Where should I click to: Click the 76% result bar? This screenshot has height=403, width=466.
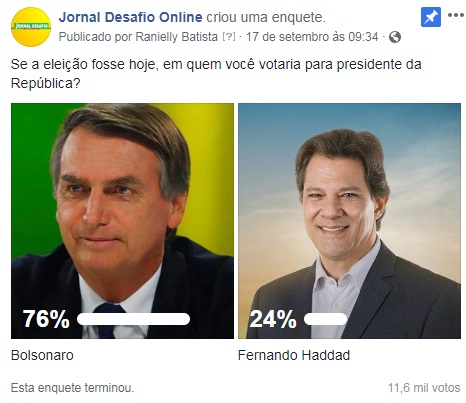pyautogui.click(x=133, y=319)
